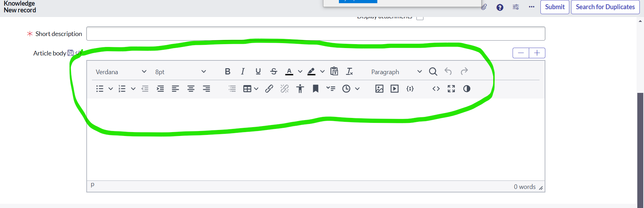
Task: Toggle underline formatting
Action: point(258,71)
